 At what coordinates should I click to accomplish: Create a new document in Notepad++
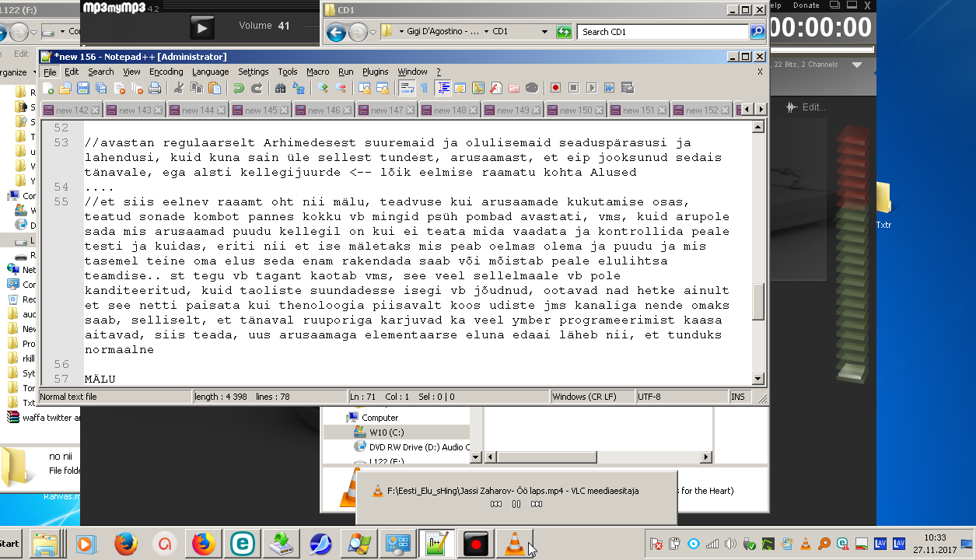click(x=47, y=88)
